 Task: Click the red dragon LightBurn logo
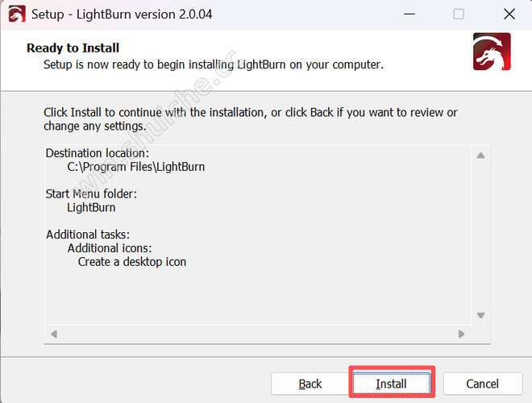pyautogui.click(x=491, y=55)
